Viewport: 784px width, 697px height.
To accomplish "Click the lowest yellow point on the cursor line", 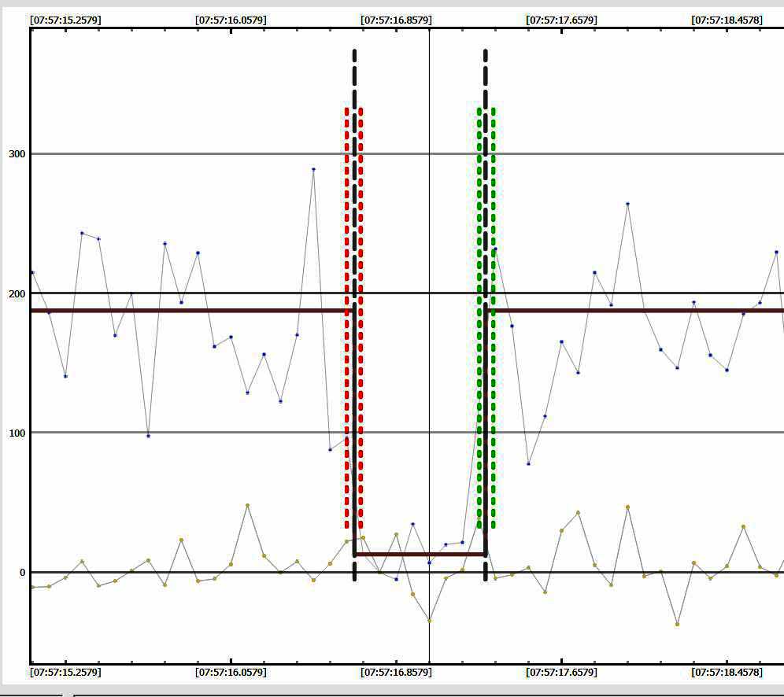I will 429,621.
